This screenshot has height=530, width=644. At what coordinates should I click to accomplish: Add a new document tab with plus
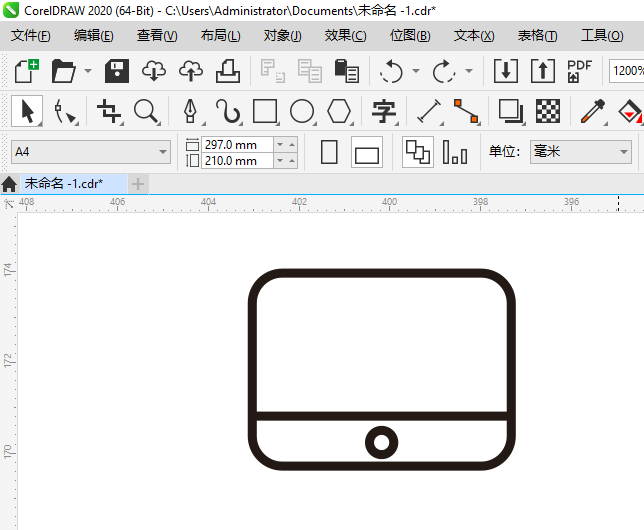[138, 184]
